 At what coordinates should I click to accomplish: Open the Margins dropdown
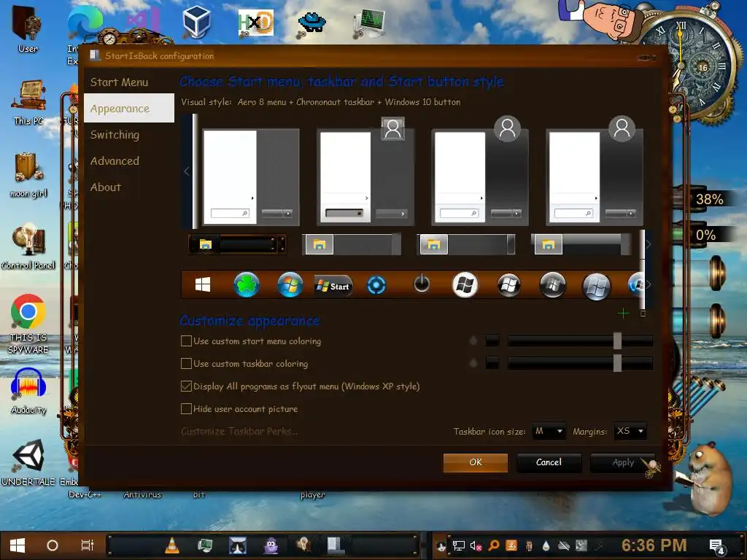point(630,432)
